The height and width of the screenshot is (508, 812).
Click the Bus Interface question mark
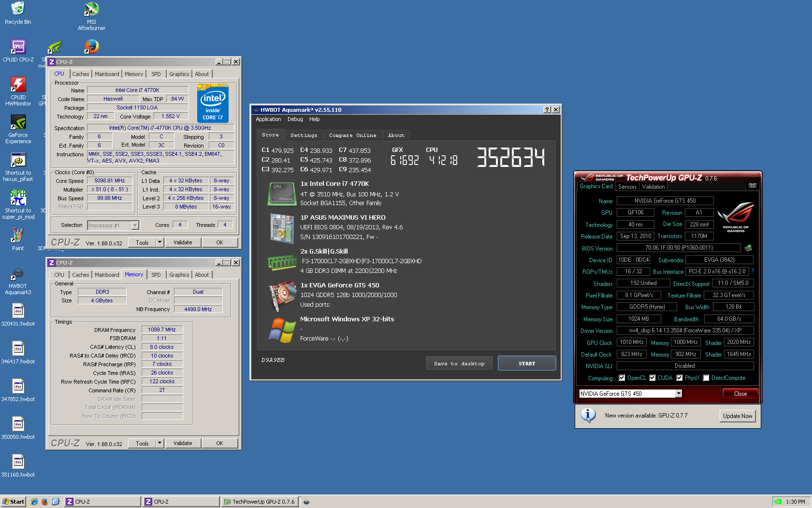[x=752, y=271]
